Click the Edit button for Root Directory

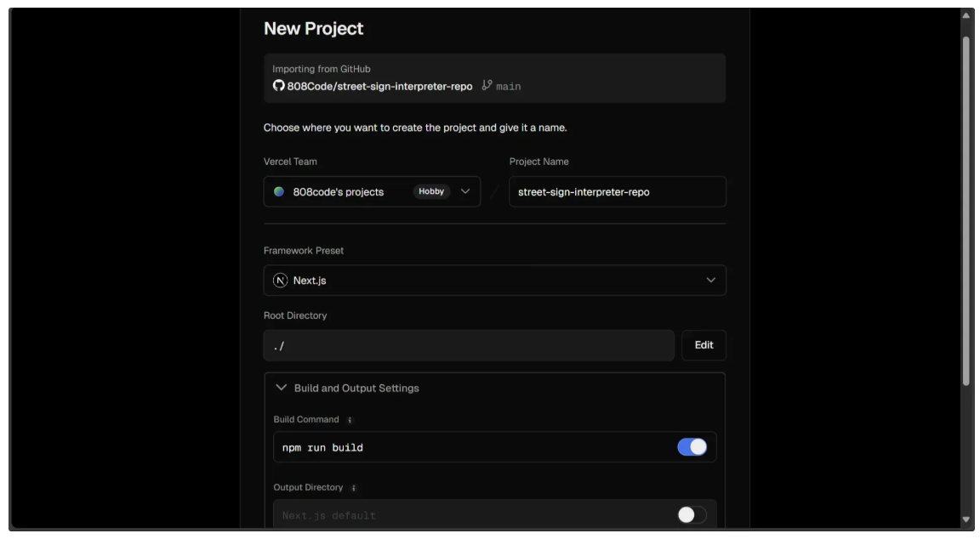[704, 345]
